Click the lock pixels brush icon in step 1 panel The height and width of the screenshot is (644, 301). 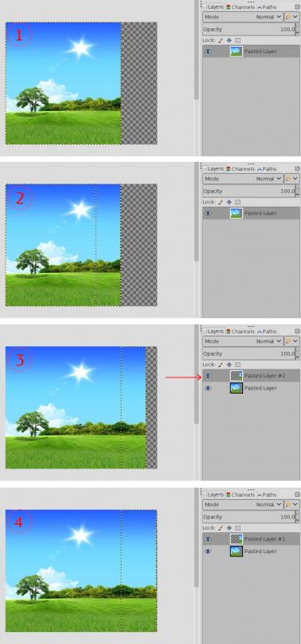click(220, 40)
